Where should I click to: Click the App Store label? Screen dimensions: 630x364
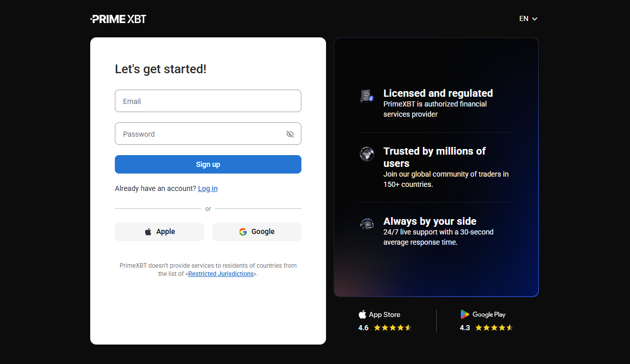click(379, 314)
